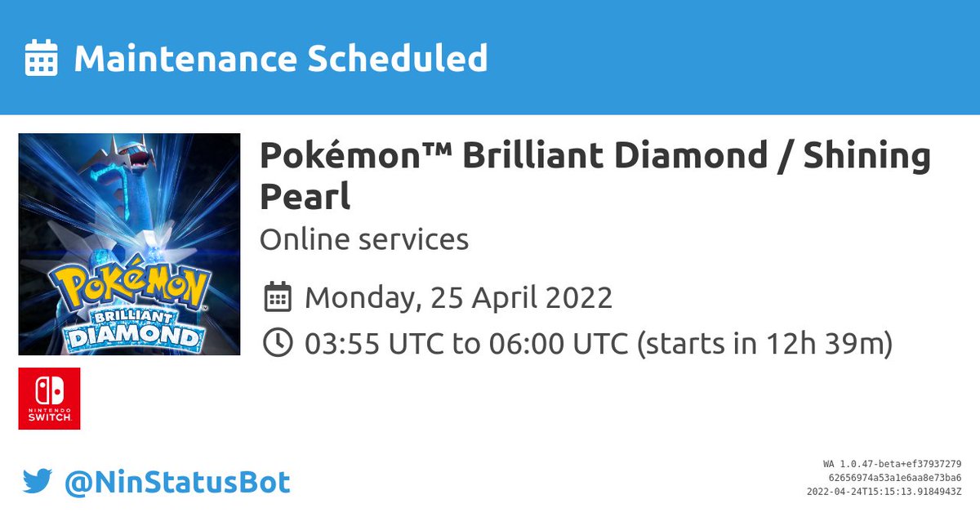Select the Maintenance Scheduled heading

point(280,58)
